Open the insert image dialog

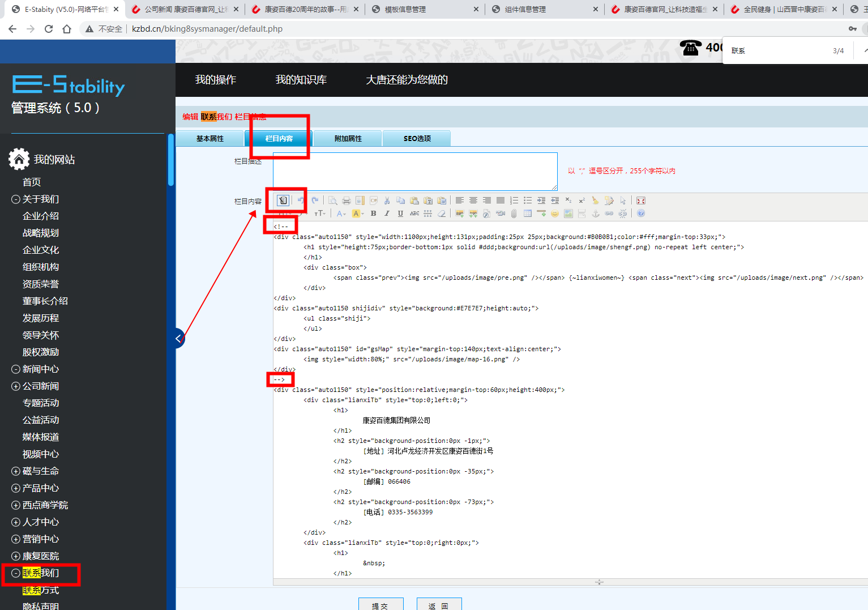pyautogui.click(x=459, y=214)
